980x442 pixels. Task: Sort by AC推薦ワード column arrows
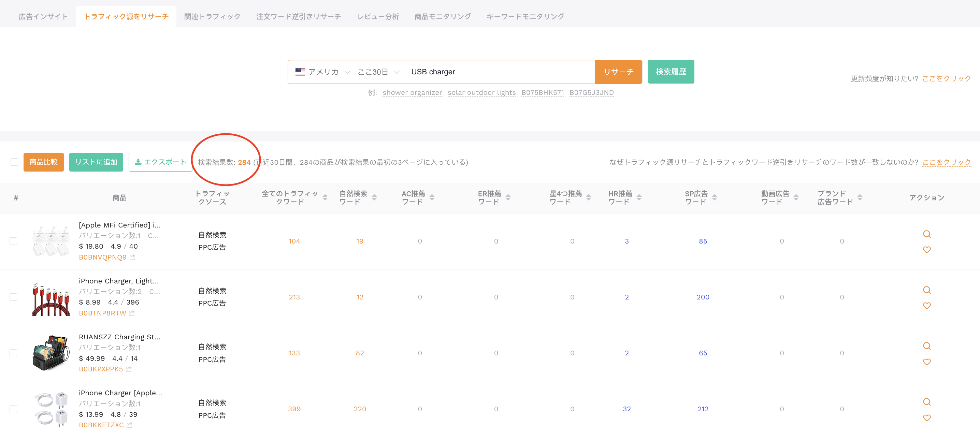tap(432, 197)
